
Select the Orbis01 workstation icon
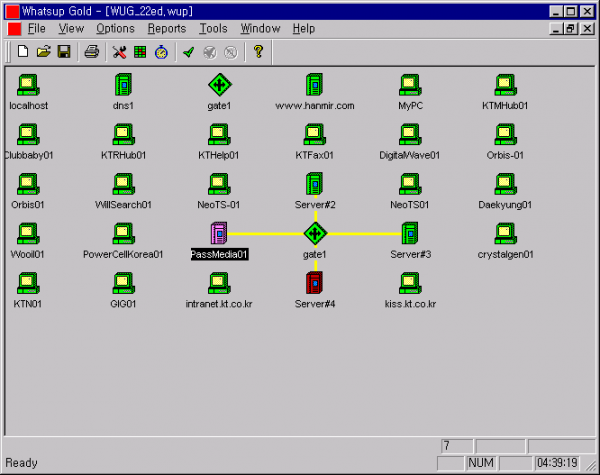28,184
